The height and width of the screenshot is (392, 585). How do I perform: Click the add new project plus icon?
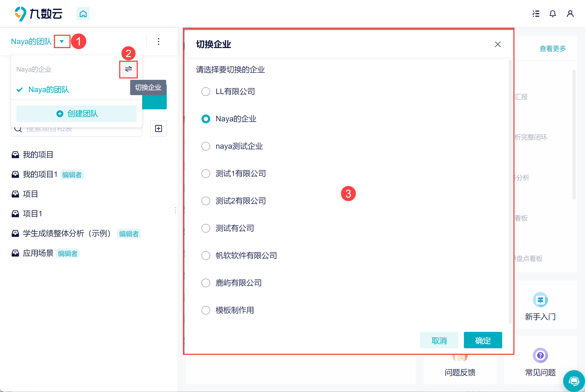tap(159, 128)
